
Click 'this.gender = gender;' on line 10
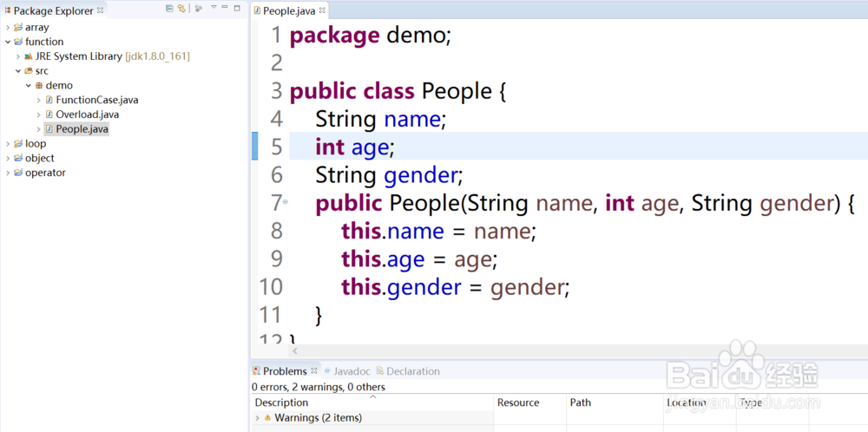pyautogui.click(x=456, y=287)
